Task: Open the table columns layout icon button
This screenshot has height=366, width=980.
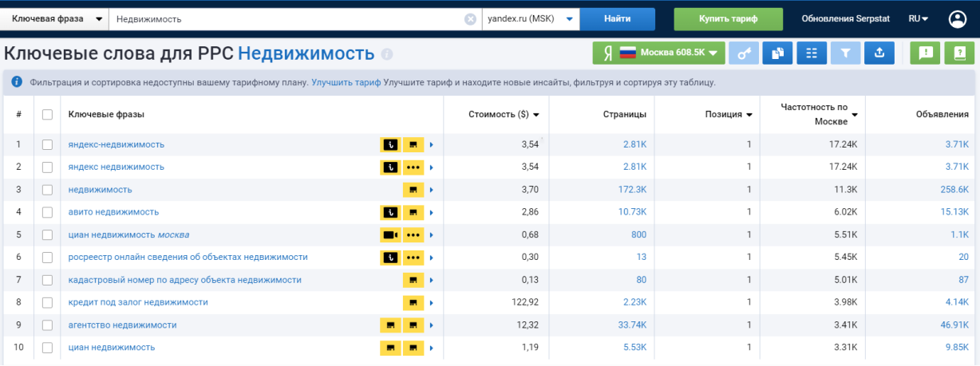Action: tap(812, 53)
